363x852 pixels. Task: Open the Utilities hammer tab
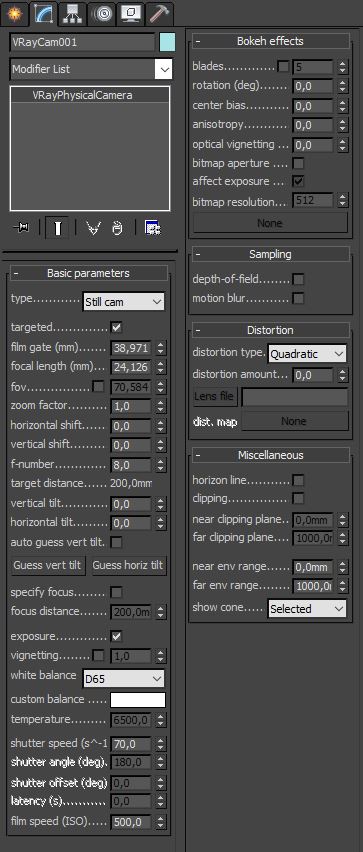159,14
